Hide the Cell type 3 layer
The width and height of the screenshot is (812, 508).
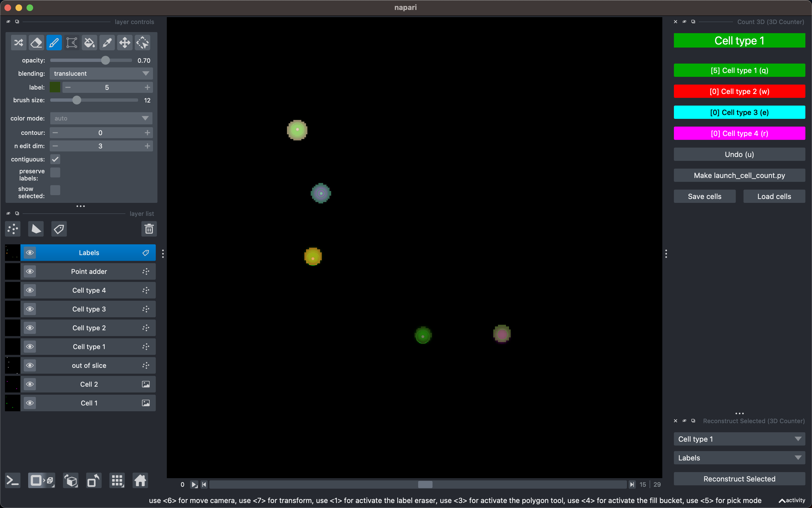(30, 309)
